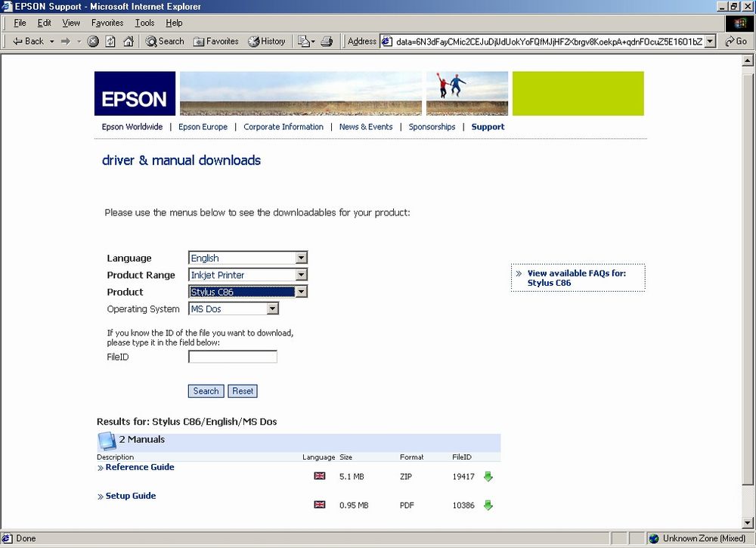
Task: Open the Favorites toolbar button
Action: 215,42
